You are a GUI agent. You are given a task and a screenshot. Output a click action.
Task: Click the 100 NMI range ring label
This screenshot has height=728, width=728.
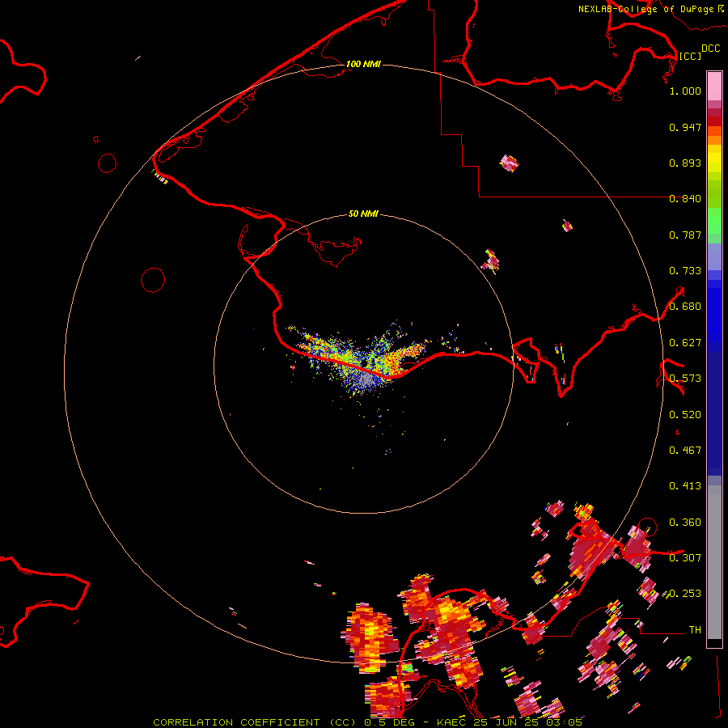tap(363, 64)
